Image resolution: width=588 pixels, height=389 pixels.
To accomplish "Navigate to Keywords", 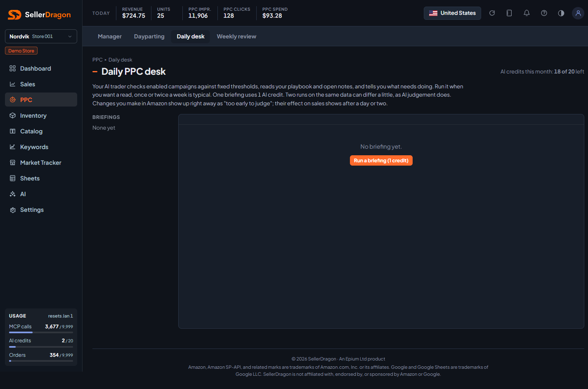I will 41,147.
